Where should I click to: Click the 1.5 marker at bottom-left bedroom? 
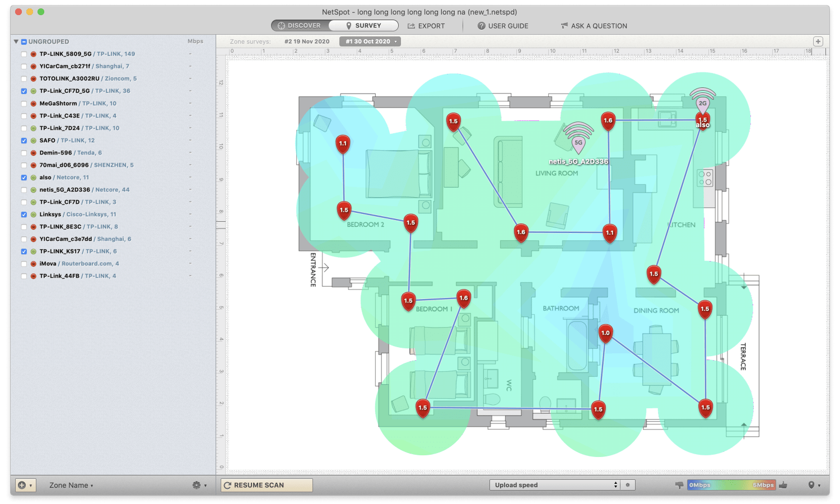tap(423, 408)
